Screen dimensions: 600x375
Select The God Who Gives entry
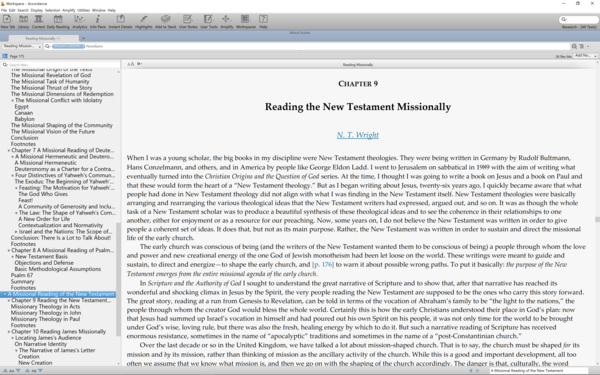pos(43,194)
